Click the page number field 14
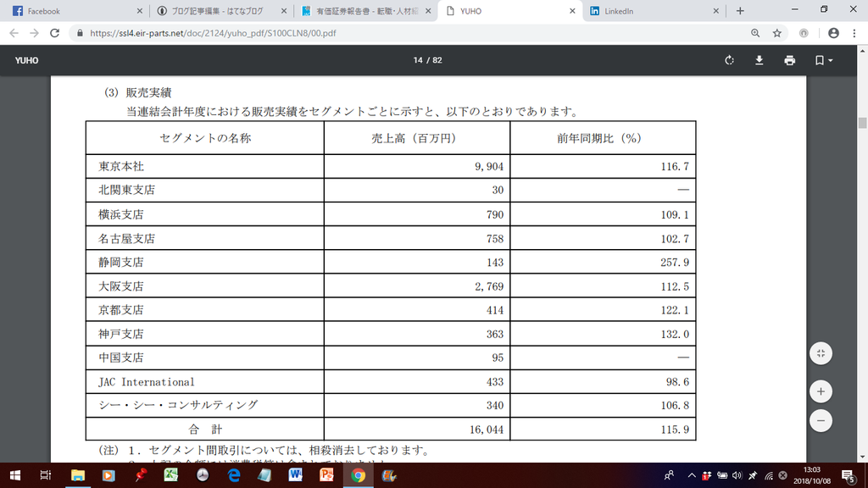Viewport: 868px width, 488px height. (417, 60)
